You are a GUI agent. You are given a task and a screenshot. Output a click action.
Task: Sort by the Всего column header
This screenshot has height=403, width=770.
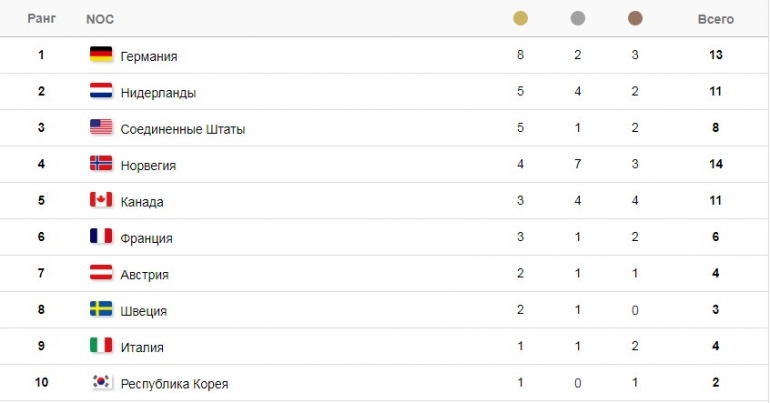click(x=715, y=19)
